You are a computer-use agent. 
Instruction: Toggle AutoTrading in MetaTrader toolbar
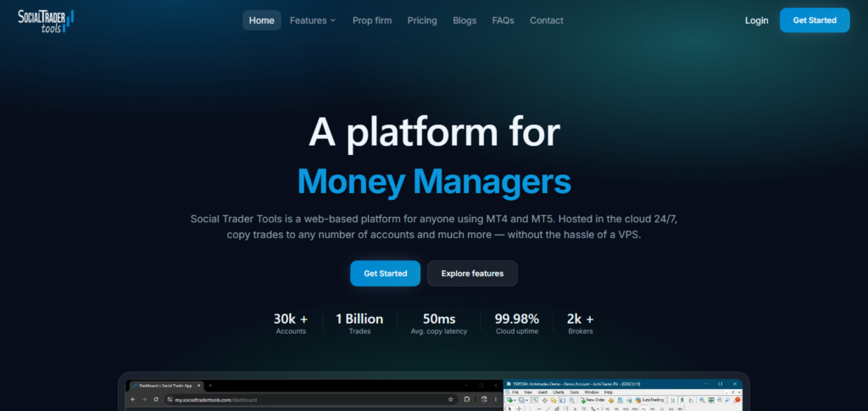point(649,400)
